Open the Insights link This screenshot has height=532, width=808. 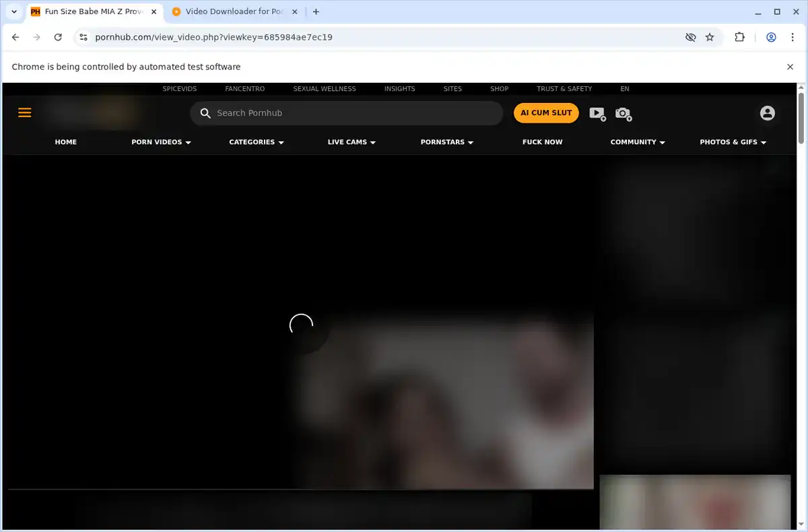coord(400,89)
